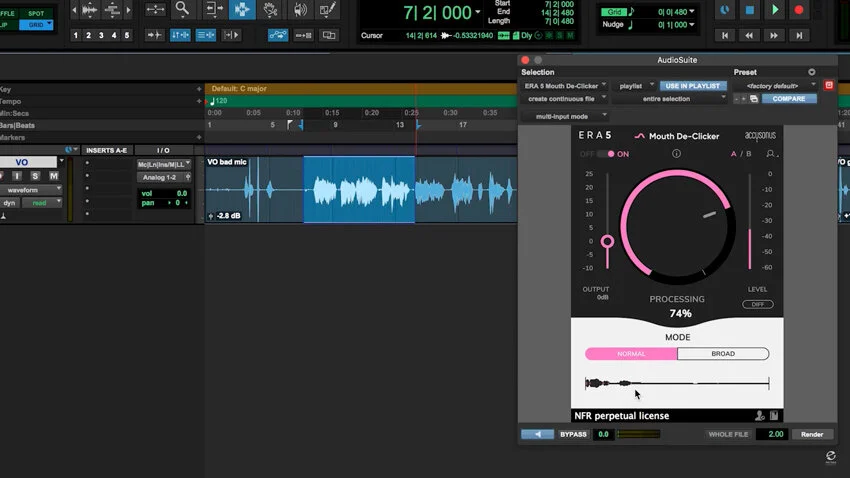This screenshot has height=478, width=850.
Task: Open the Grid mode dropdown arrow
Action: (49, 24)
